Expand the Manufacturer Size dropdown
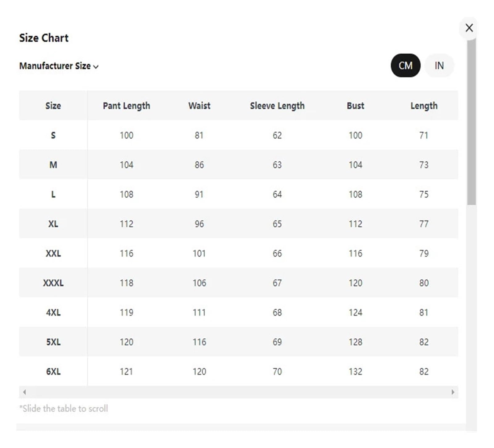This screenshot has width=494, height=448. [59, 66]
